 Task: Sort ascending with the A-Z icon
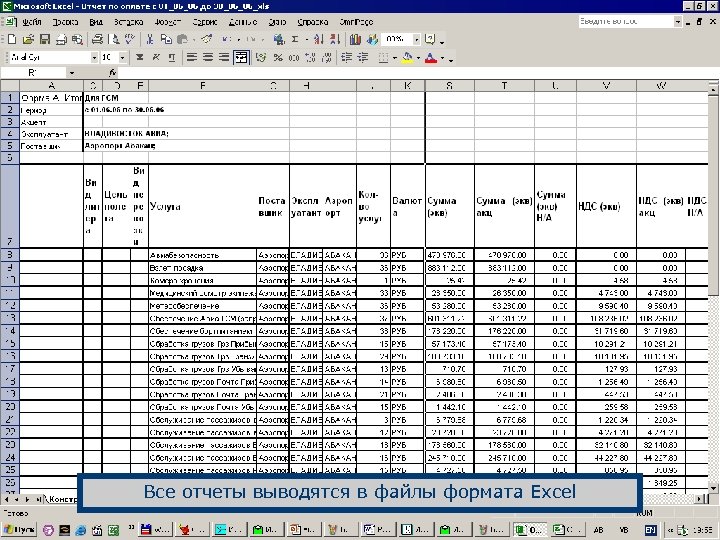pyautogui.click(x=319, y=39)
